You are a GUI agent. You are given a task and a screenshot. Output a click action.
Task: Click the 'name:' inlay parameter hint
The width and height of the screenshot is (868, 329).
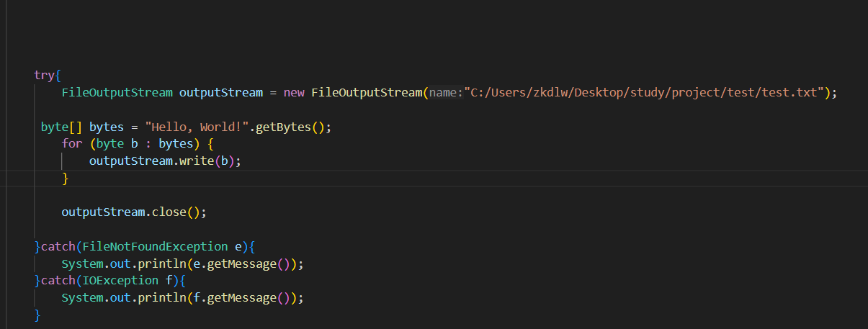tap(447, 92)
